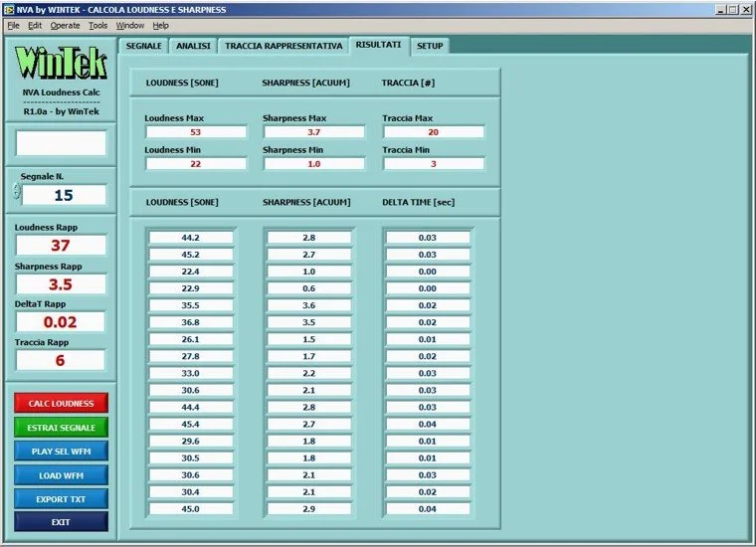Viewport: 756px width, 547px height.
Task: Click loudness cell 45.4
Action: 191,424
